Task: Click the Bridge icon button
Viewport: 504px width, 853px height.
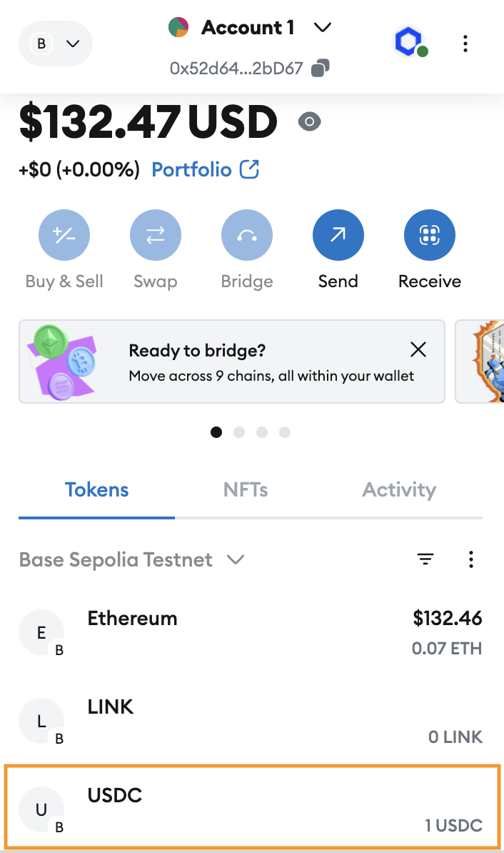Action: (x=246, y=234)
